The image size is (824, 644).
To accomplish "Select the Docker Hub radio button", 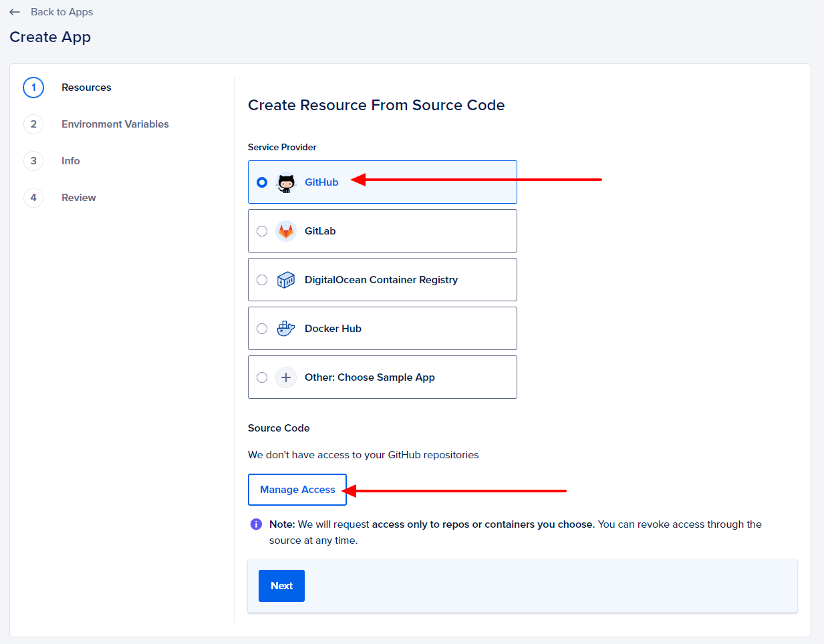I will 262,329.
